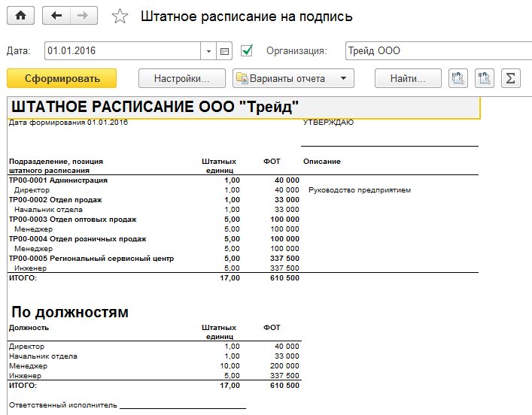
Task: Click the sum (Σ) icon
Action: [x=511, y=78]
